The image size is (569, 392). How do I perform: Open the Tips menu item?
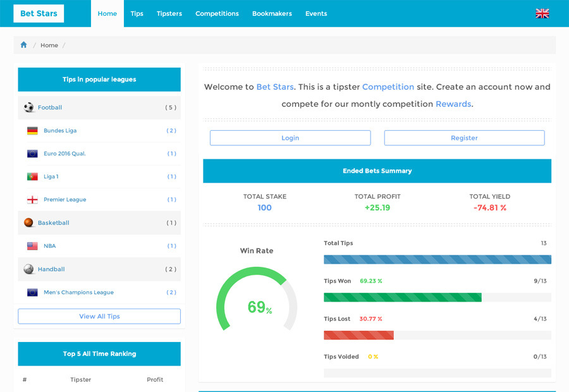coord(137,13)
